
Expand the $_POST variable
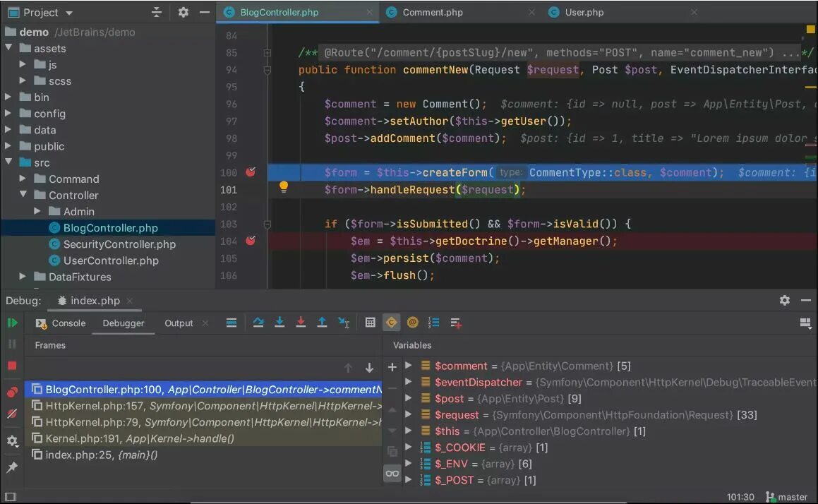(409, 479)
